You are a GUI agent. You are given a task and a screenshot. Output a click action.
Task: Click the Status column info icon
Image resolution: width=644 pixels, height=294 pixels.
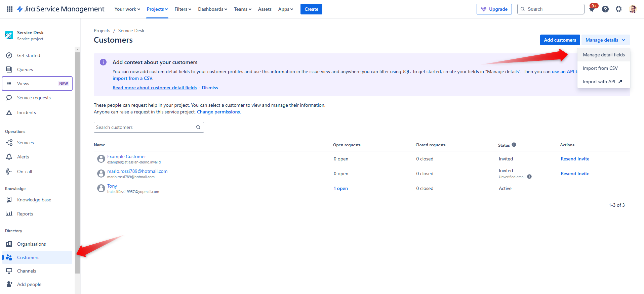[x=514, y=145]
